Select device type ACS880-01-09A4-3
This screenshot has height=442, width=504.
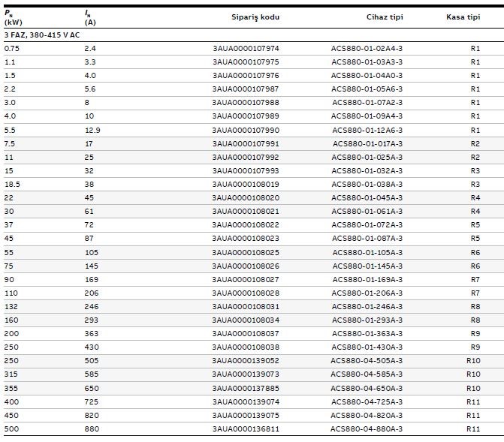(x=367, y=116)
